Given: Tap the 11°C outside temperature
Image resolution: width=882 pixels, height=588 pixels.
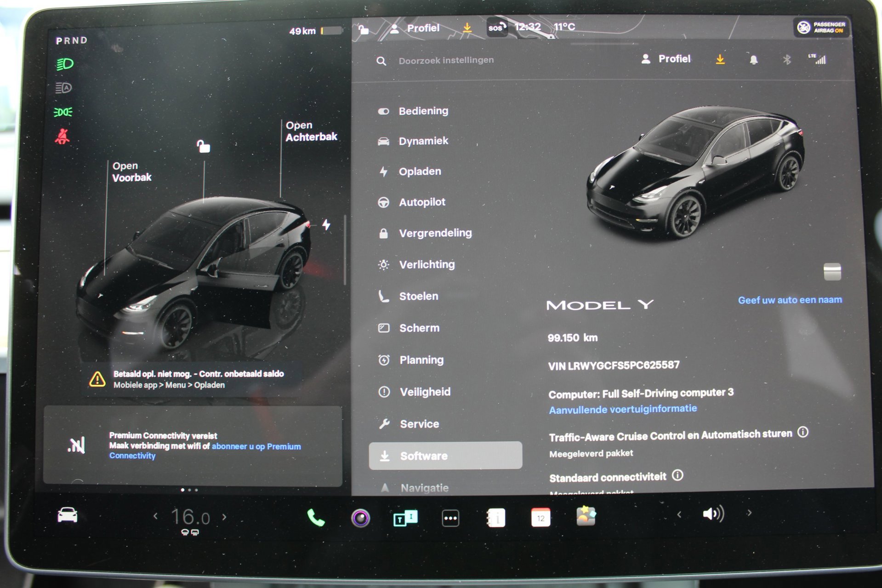Looking at the screenshot, I should click(x=564, y=27).
